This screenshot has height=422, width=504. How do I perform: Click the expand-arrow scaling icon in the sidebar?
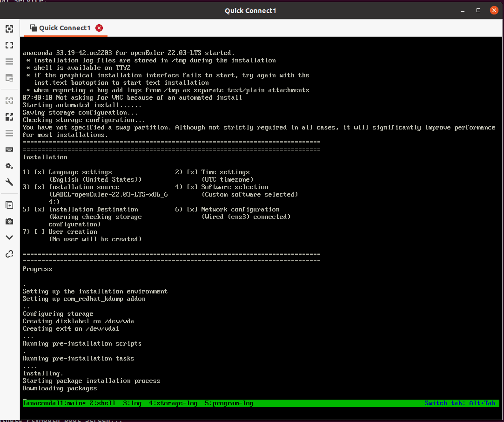pos(9,117)
